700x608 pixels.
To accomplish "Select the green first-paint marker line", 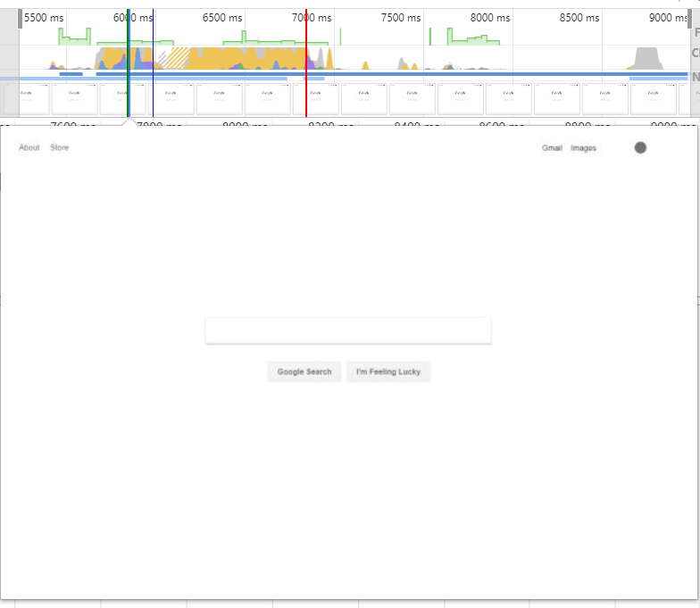I will tap(129, 62).
